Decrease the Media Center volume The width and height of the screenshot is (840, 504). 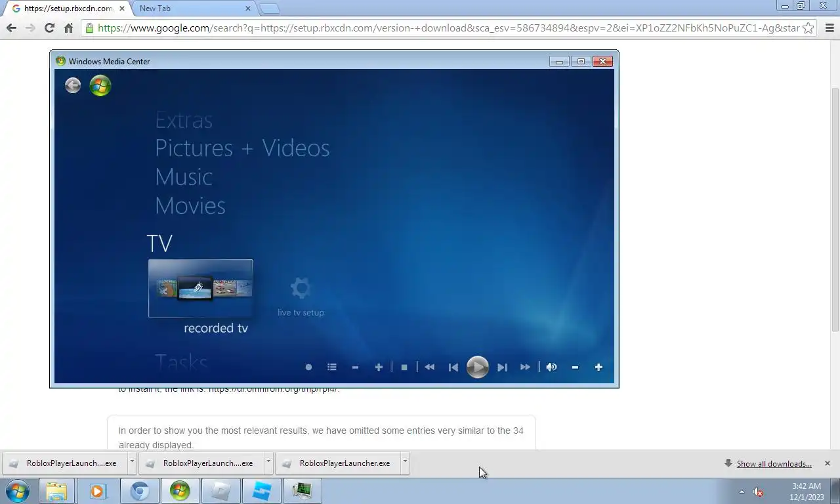(x=575, y=367)
